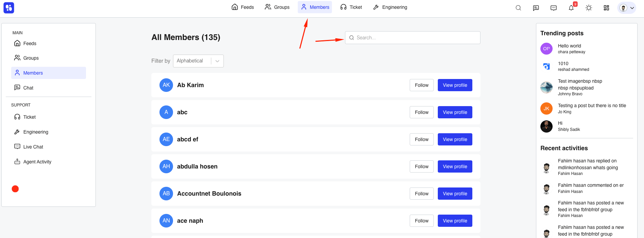Click the AK avatar of Ab Karim
644x238 pixels.
[166, 85]
